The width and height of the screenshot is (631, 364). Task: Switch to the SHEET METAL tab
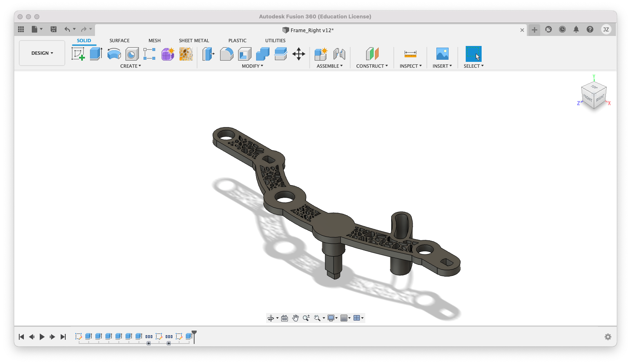(x=194, y=41)
